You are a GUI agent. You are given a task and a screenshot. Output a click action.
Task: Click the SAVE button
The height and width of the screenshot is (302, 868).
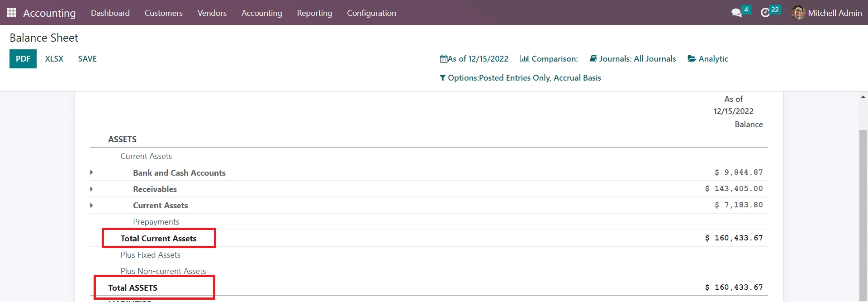pyautogui.click(x=87, y=59)
